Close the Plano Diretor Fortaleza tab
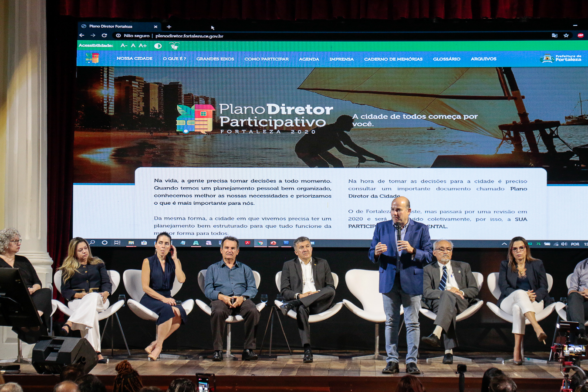 155,27
